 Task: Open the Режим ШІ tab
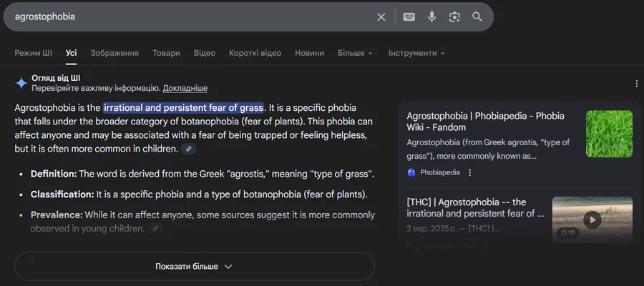(x=33, y=53)
